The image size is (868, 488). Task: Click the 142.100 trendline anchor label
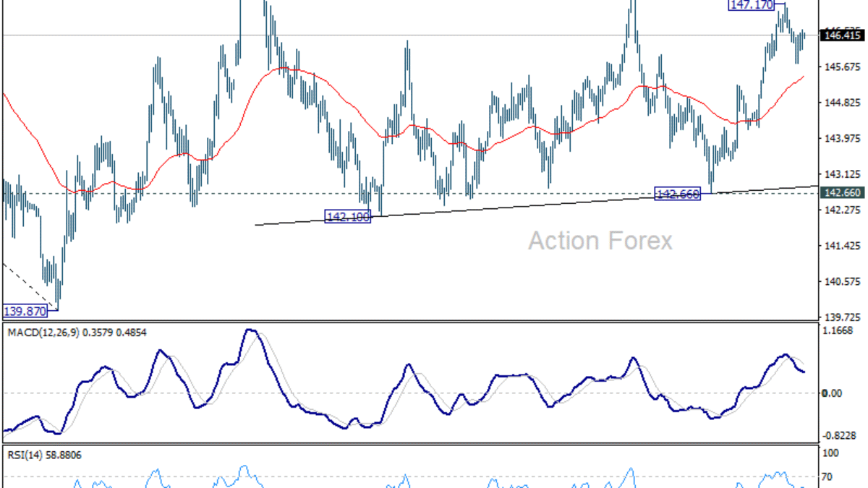349,215
